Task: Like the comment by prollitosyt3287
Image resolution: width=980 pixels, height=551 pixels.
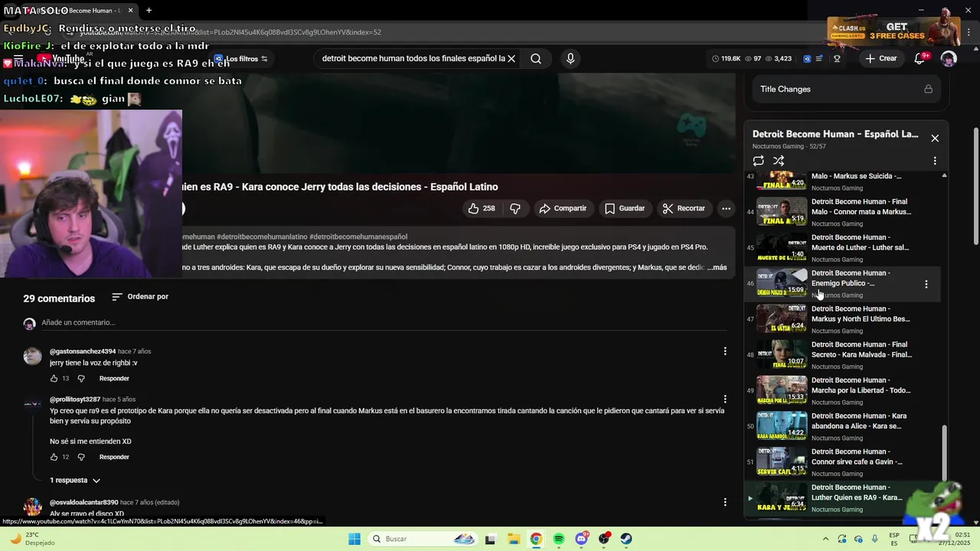Action: (x=54, y=457)
